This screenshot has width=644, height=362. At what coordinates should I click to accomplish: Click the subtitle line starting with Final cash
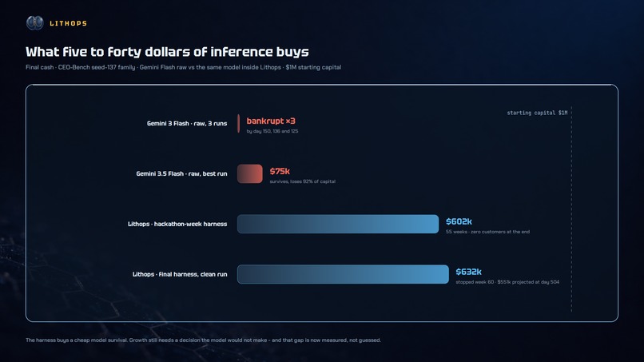pos(183,67)
